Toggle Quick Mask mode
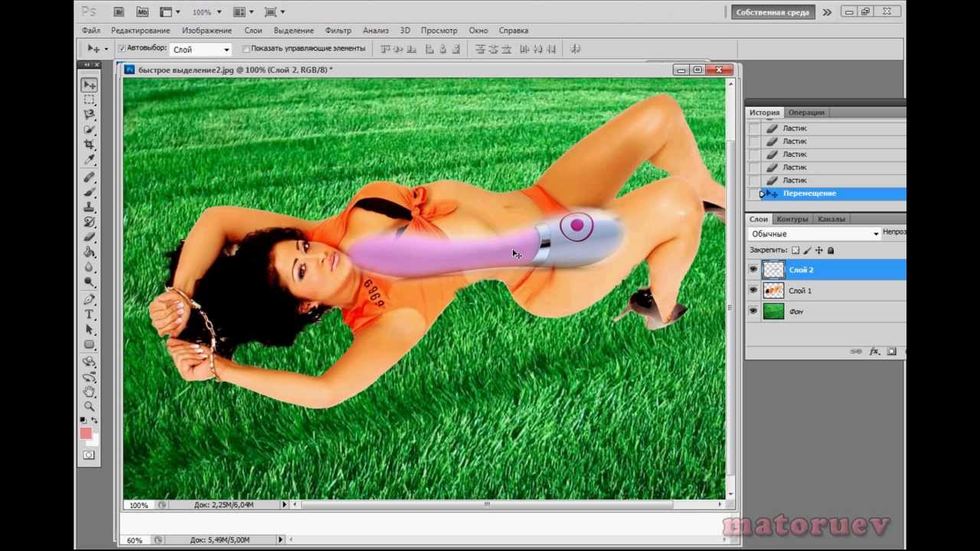Viewport: 980px width, 551px height. click(x=89, y=455)
